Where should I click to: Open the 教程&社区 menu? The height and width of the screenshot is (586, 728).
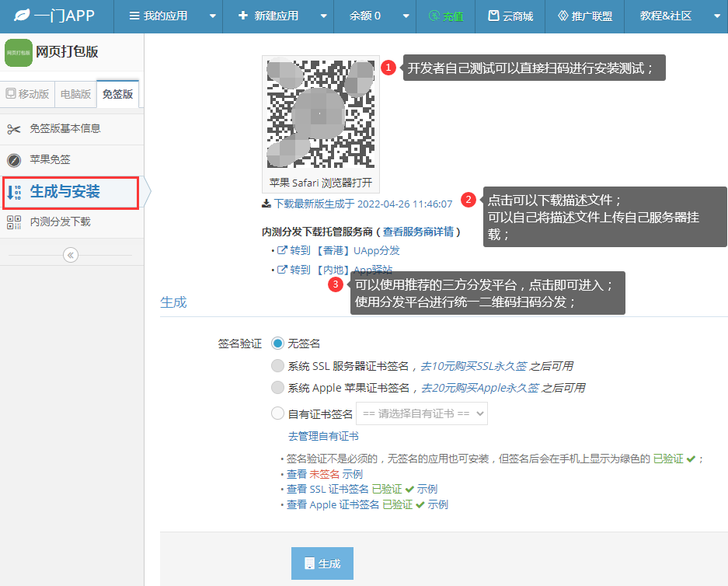(665, 16)
